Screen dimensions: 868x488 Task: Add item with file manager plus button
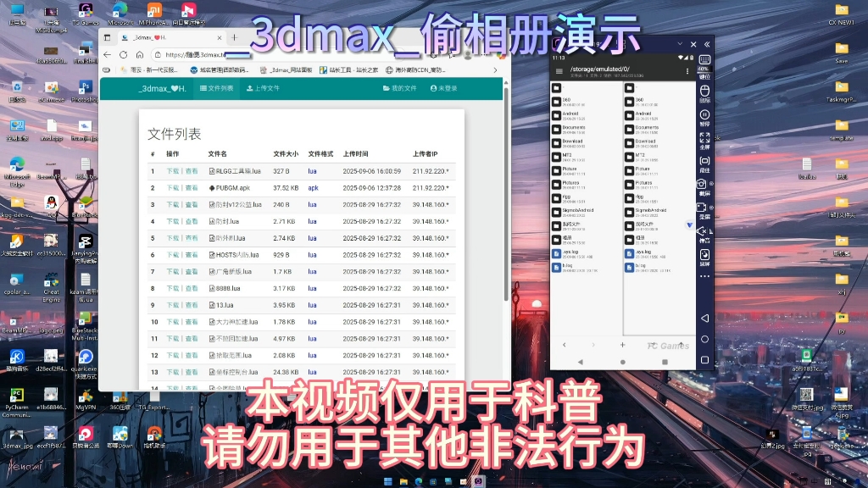pos(622,345)
